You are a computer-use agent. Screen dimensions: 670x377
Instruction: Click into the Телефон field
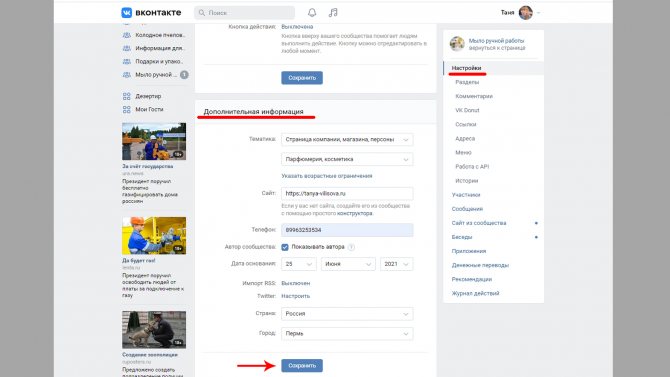tap(347, 230)
